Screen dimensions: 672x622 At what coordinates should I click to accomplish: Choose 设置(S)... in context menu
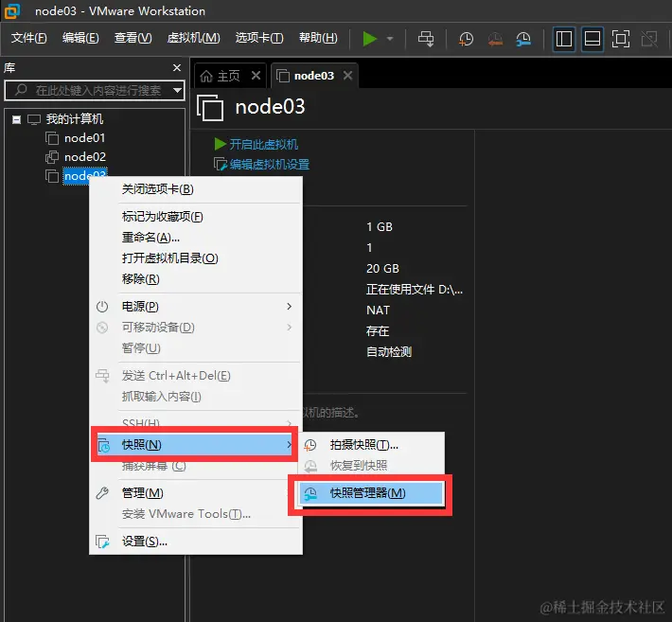click(196, 542)
